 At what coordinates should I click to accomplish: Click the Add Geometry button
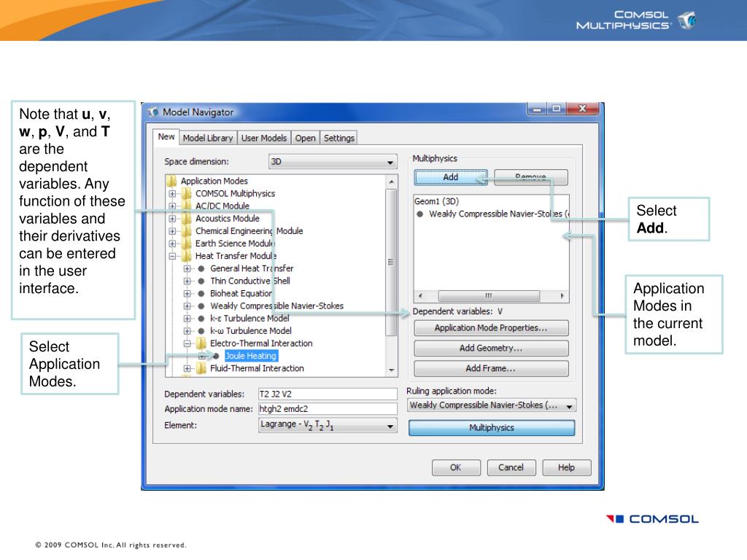[x=491, y=348]
